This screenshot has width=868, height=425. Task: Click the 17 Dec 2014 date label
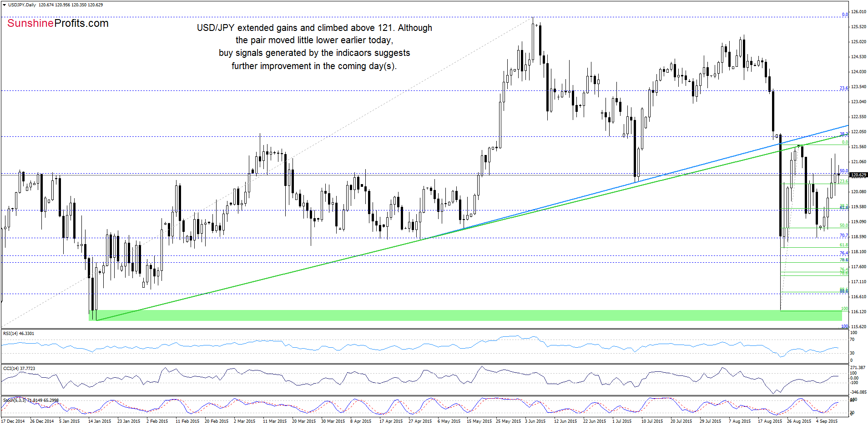tap(13, 421)
